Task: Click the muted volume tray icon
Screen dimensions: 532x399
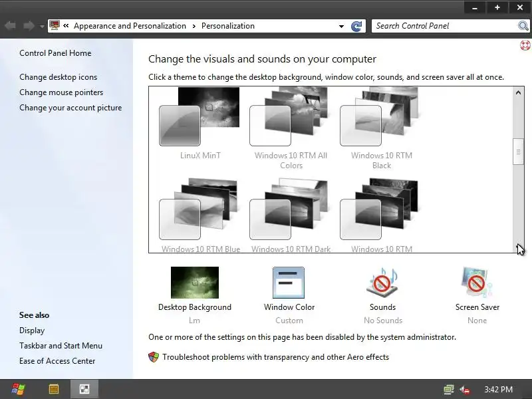Action: (x=465, y=390)
